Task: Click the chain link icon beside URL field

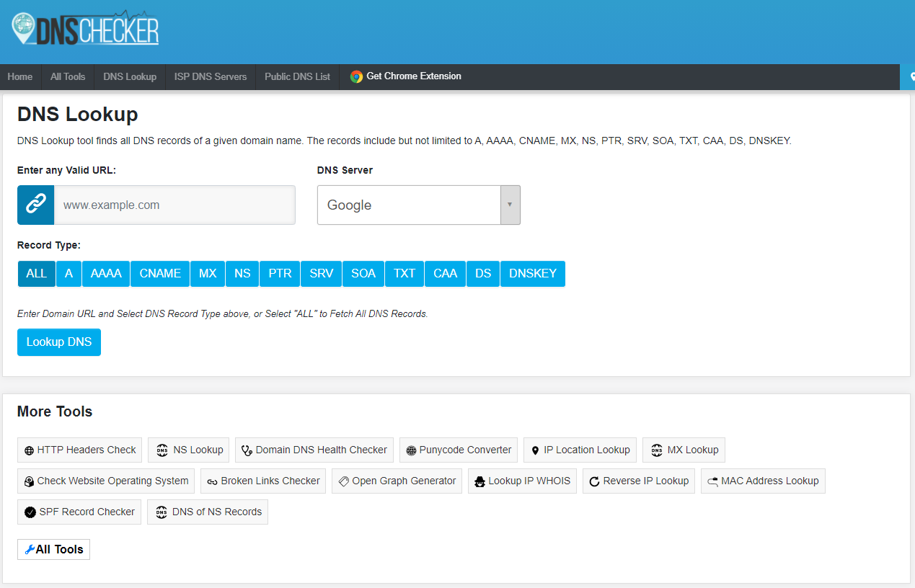Action: tap(35, 205)
